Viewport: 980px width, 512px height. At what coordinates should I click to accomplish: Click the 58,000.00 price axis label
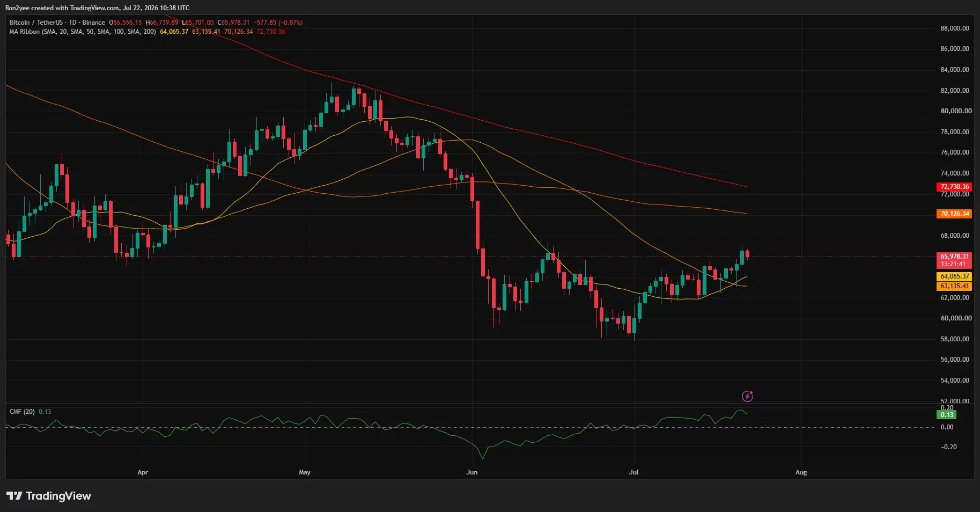pos(955,339)
